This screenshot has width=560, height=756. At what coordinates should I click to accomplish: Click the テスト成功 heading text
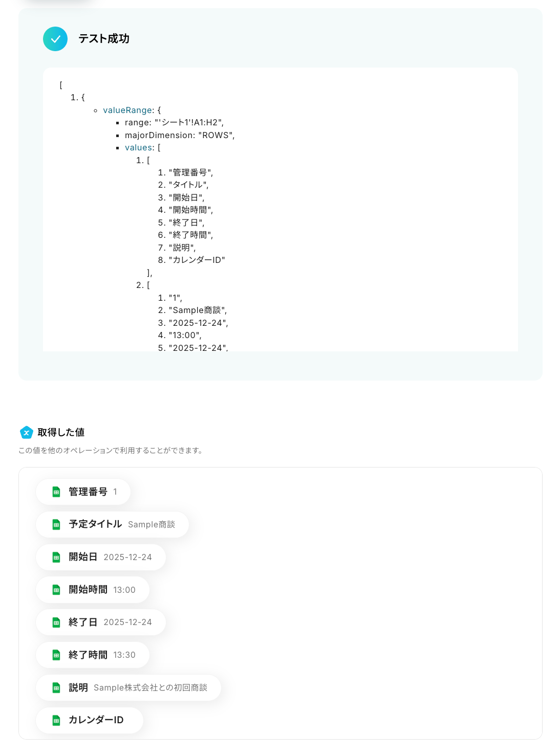[x=104, y=39]
